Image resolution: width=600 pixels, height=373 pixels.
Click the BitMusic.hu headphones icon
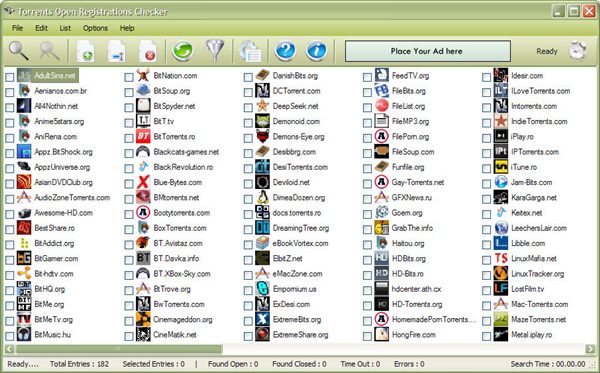[24, 334]
